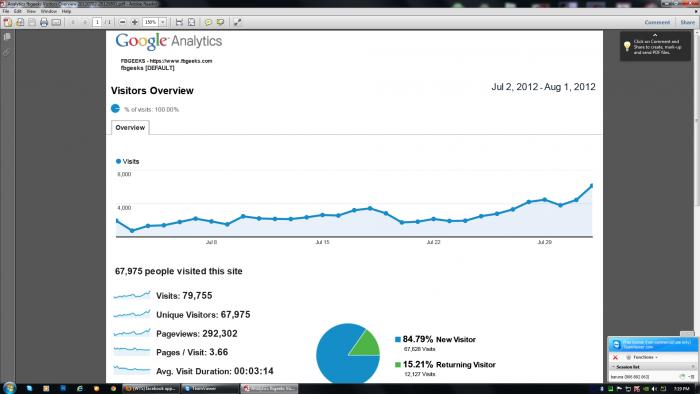Collapse the tip popup with the up arrow
700x394 pixels.
655,35
